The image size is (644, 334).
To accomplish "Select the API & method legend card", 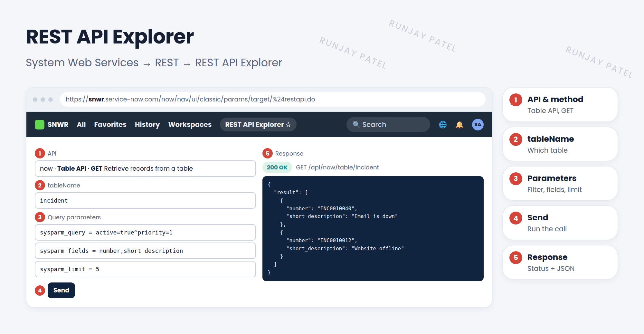I will tap(560, 104).
